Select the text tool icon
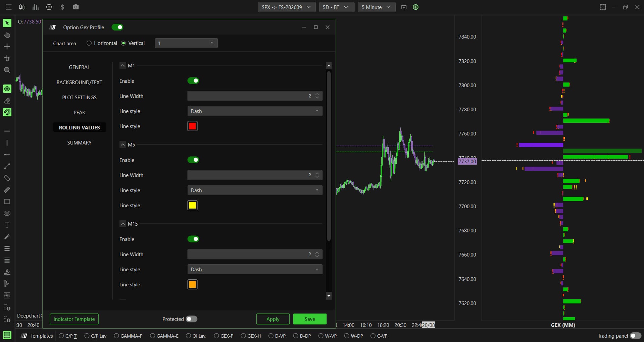 [x=7, y=225]
